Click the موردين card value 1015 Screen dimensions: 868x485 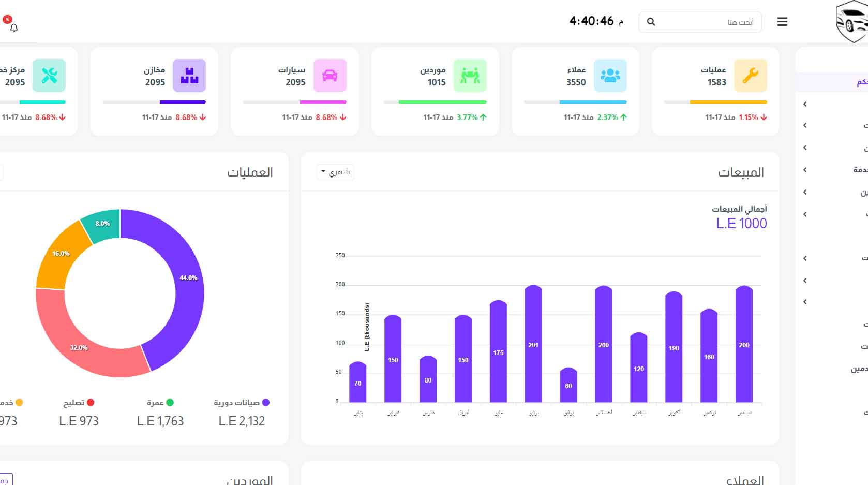pyautogui.click(x=437, y=82)
